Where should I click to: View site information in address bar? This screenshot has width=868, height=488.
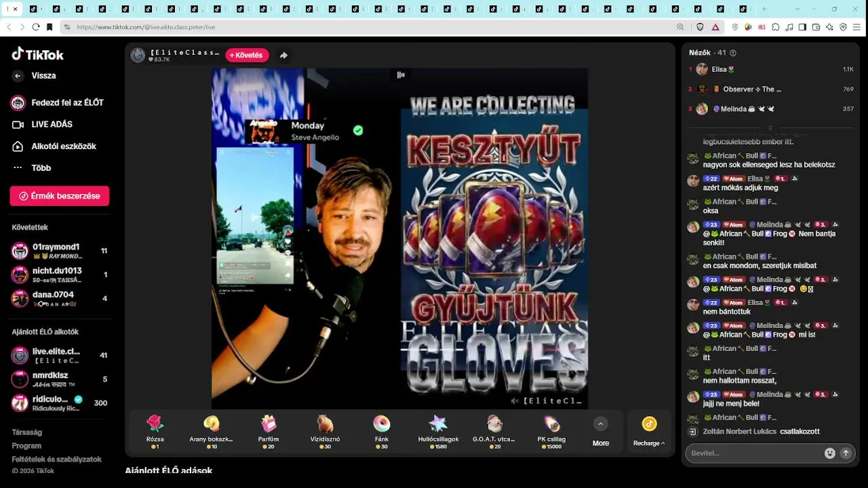[66, 27]
